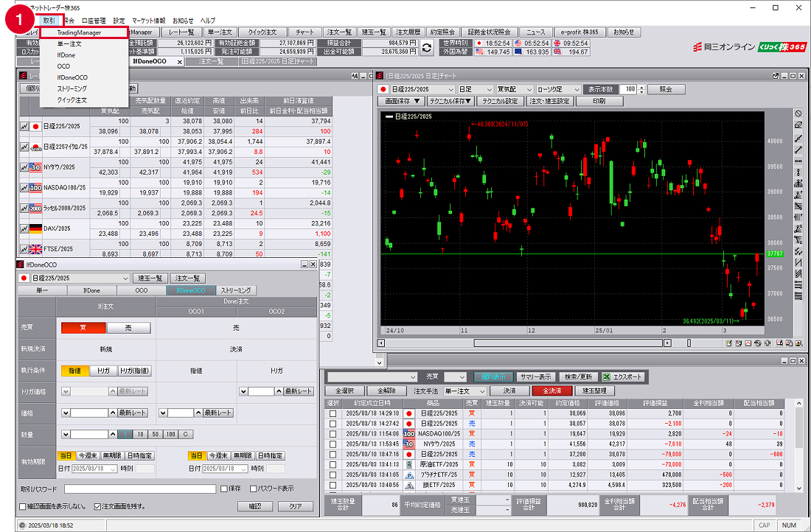811x532 pixels.
Task: Click into the 取引パスワード field
Action: [x=139, y=489]
